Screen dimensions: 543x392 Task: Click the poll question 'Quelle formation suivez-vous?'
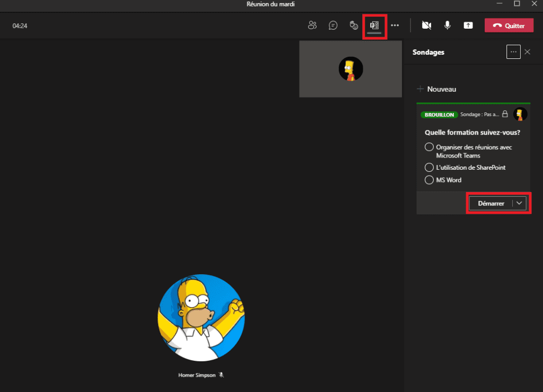point(472,132)
